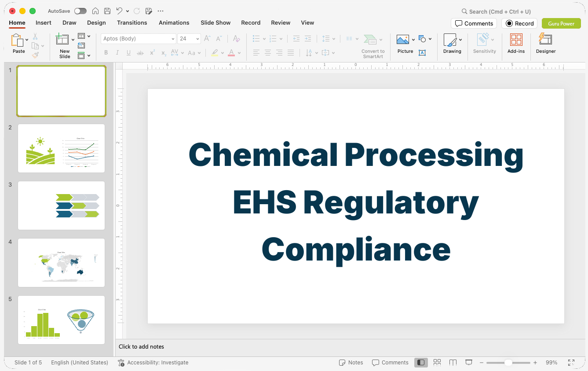Click the Paste clipboard icon

click(17, 40)
